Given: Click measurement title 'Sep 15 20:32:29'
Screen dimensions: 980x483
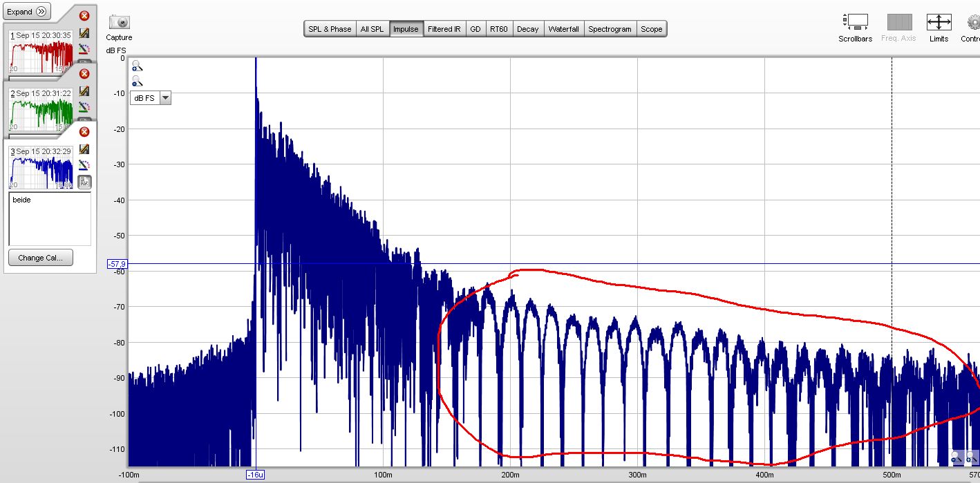Looking at the screenshot, I should pyautogui.click(x=43, y=151).
